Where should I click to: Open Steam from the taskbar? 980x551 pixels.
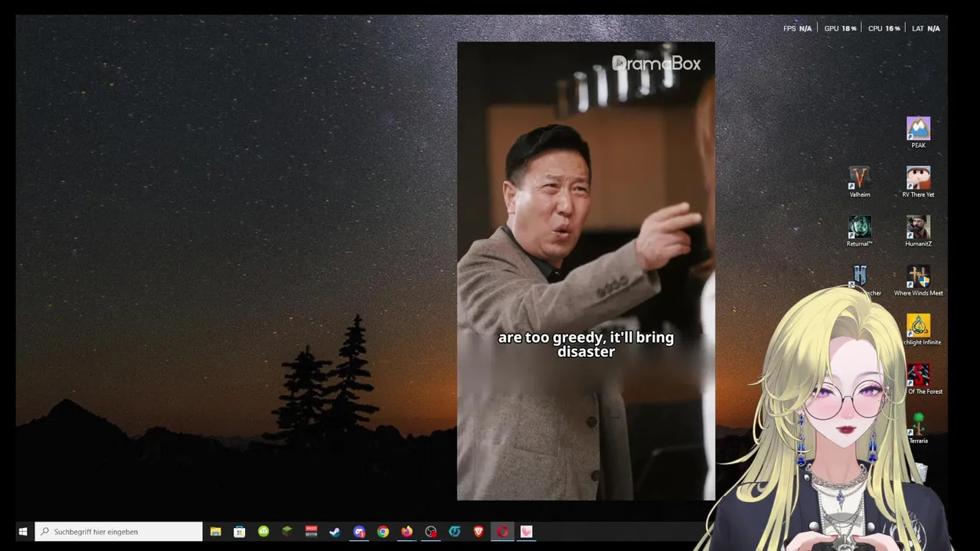click(335, 532)
